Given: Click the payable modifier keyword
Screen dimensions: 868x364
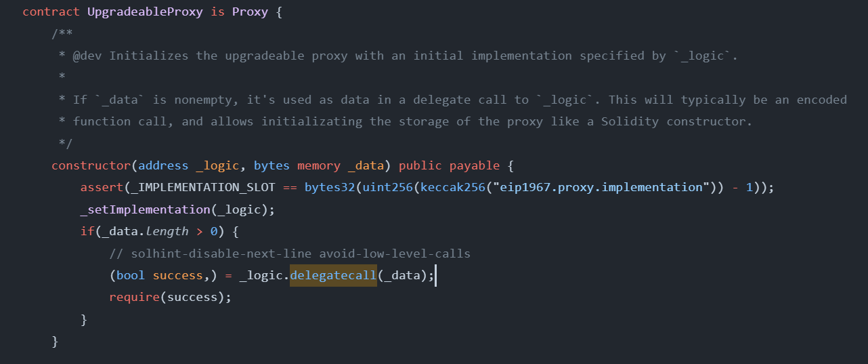Looking at the screenshot, I should click(475, 166).
